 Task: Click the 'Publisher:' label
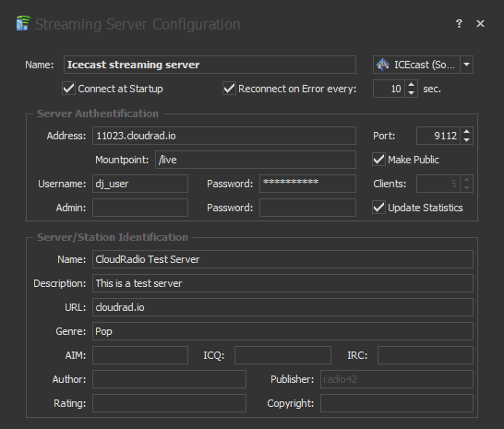292,379
